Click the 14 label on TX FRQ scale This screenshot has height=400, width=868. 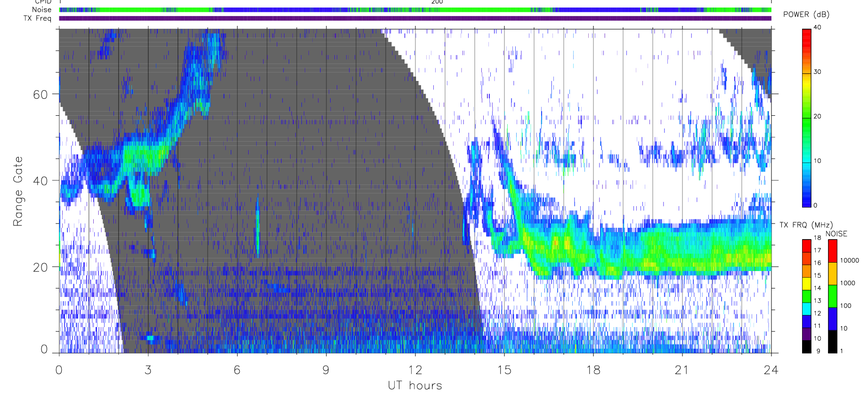[817, 288]
